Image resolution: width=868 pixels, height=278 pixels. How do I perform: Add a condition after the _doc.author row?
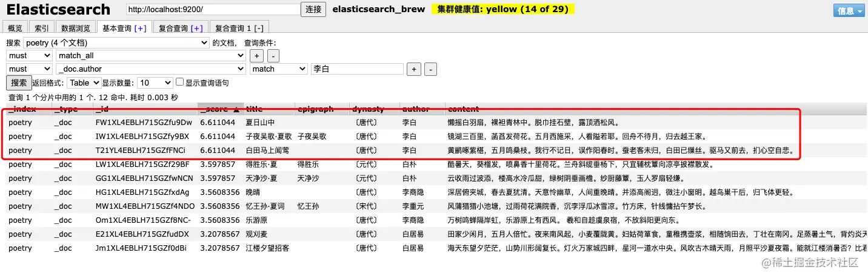click(414, 69)
